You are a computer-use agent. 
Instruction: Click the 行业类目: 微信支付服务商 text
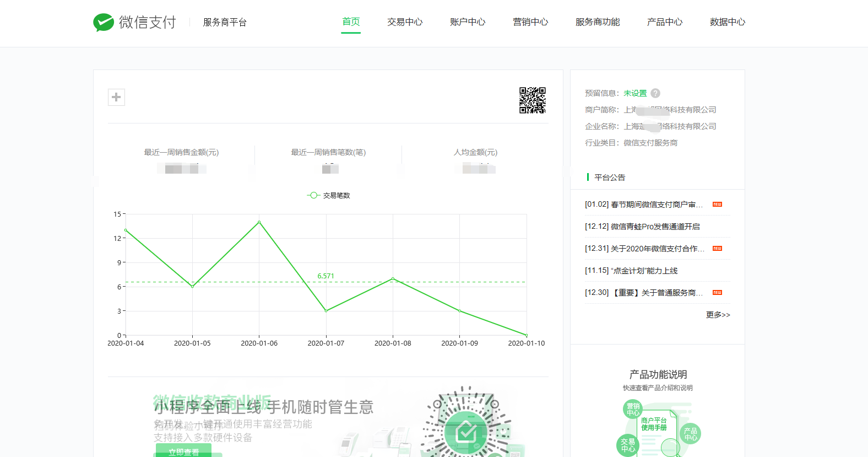click(x=631, y=143)
